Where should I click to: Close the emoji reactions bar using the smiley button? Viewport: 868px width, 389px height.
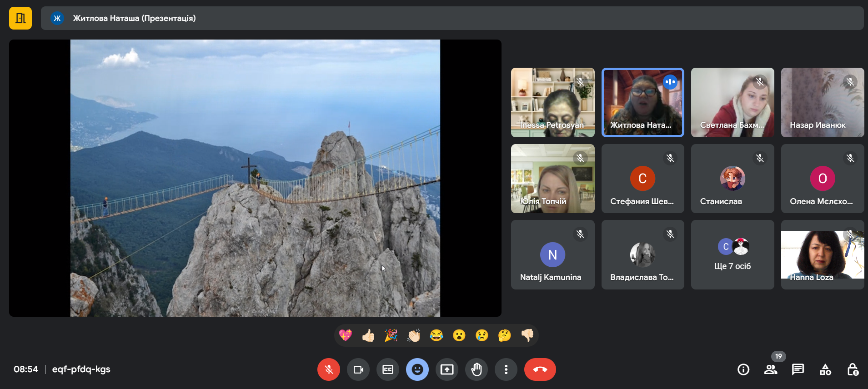coord(417,369)
